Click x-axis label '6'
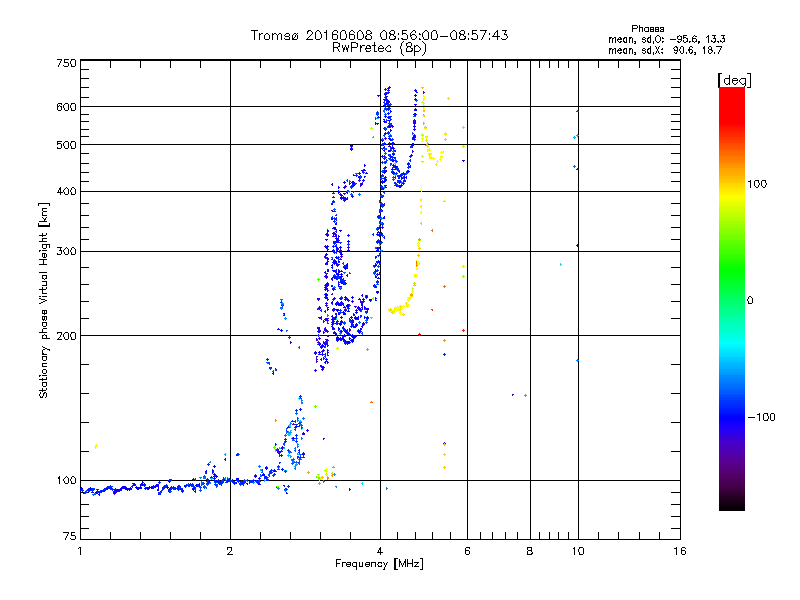Screen dimensions: 800x600 coord(467,551)
